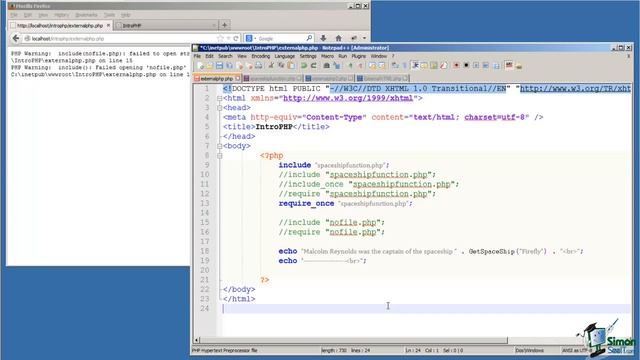The image size is (640, 360).
Task: Click the Find binoculars icon
Action: (327, 66)
